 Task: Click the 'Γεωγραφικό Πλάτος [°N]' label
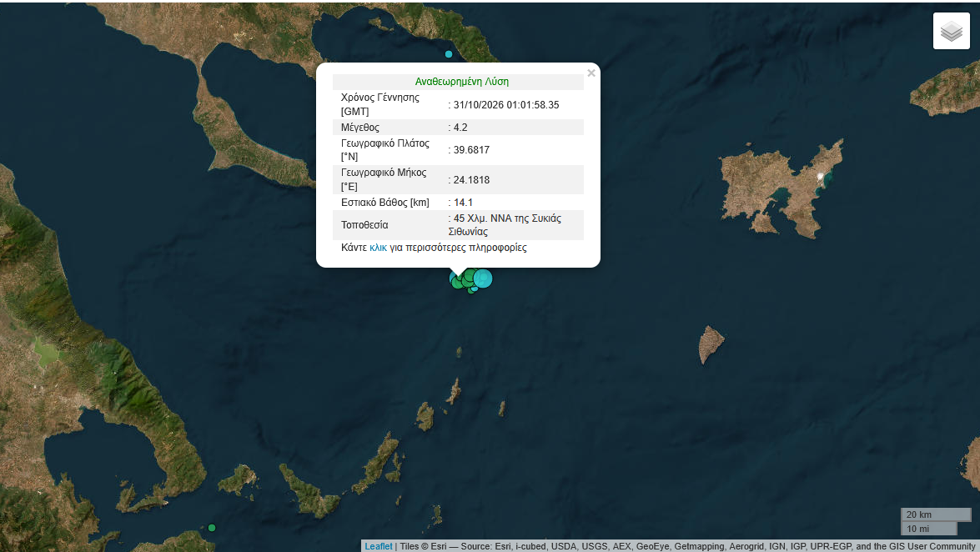point(385,150)
